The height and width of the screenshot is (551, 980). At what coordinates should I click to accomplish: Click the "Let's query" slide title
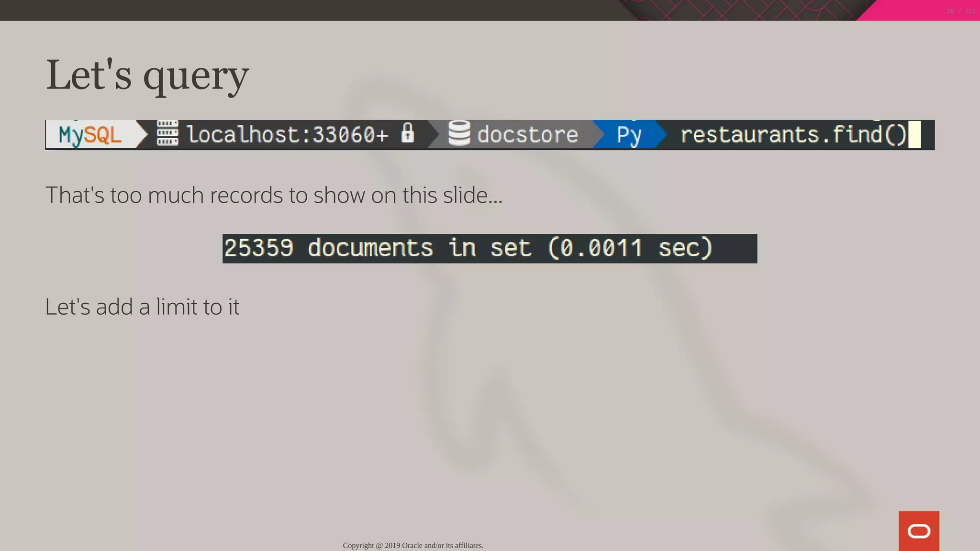click(x=147, y=75)
